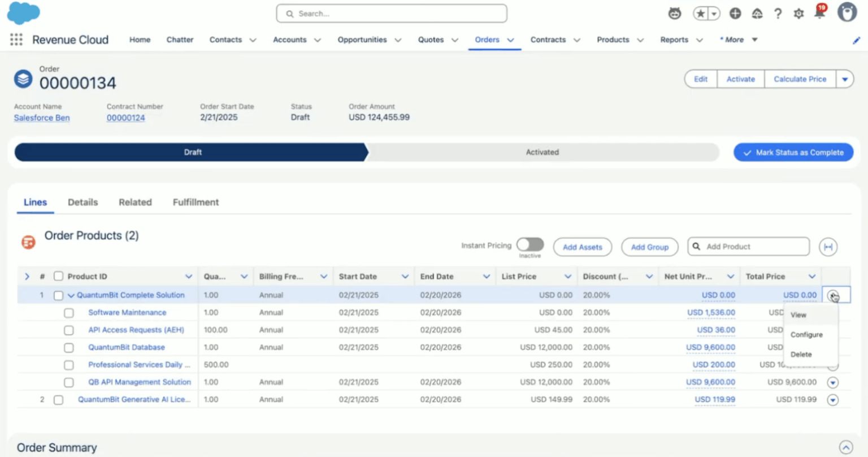Open the global actions plus icon
Viewport: 868px width, 457px height.
pos(735,14)
